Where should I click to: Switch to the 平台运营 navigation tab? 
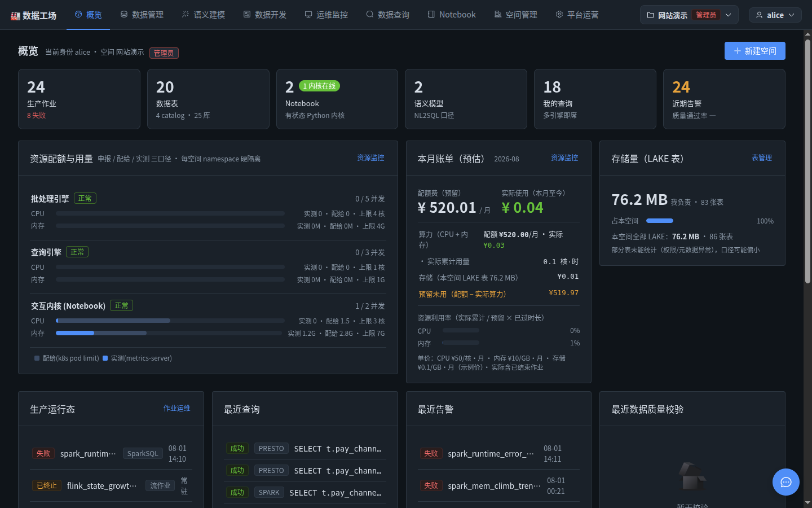pyautogui.click(x=577, y=15)
